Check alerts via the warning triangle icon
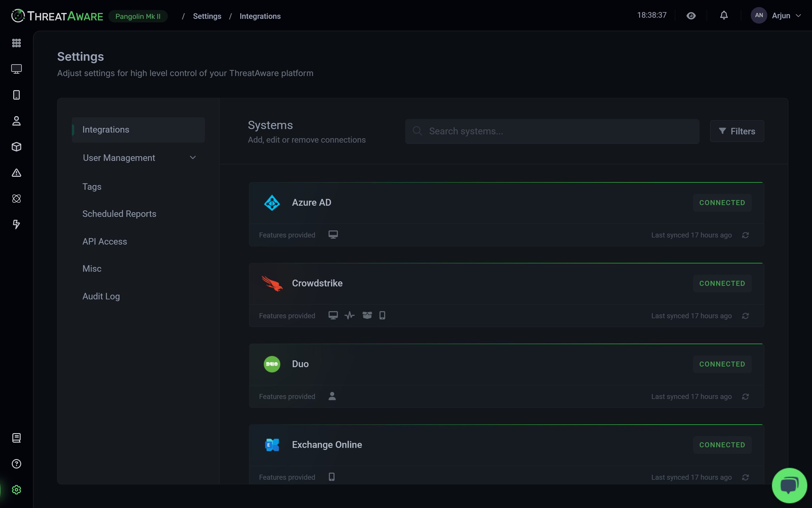 (16, 173)
